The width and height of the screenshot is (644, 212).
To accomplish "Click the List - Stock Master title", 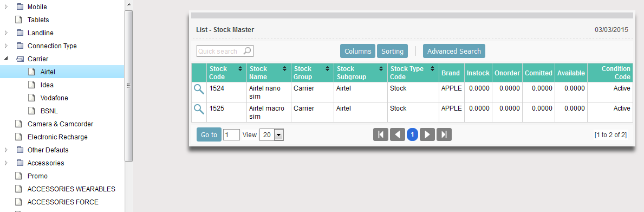I will 225,30.
